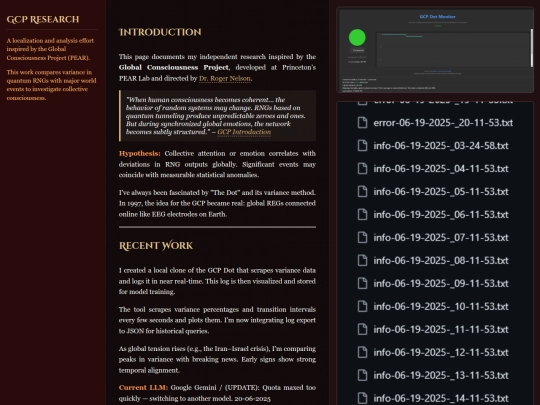Viewport: 540px width, 405px height.
Task: Select file name info-06-19-2025-_09-11-53.txt
Action: [x=441, y=283]
